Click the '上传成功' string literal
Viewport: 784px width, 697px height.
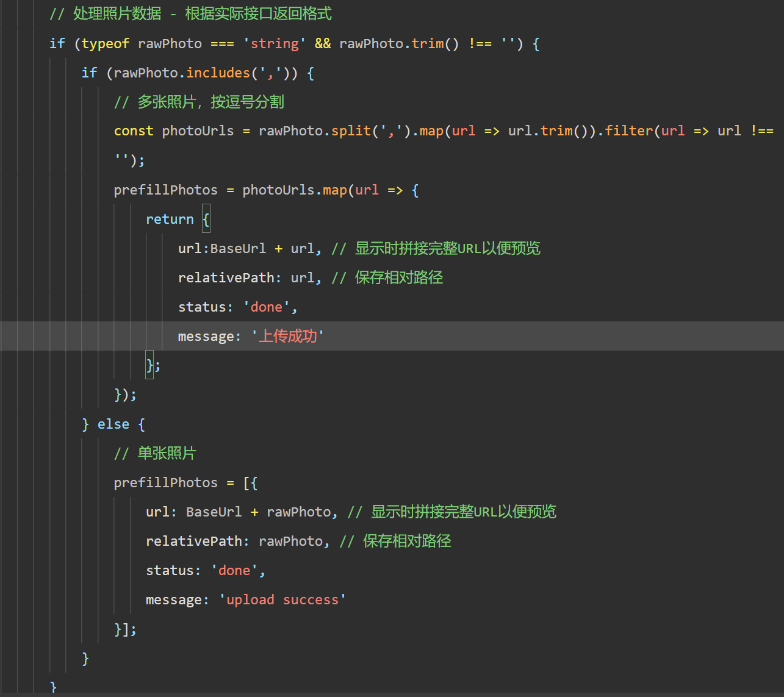pos(287,336)
